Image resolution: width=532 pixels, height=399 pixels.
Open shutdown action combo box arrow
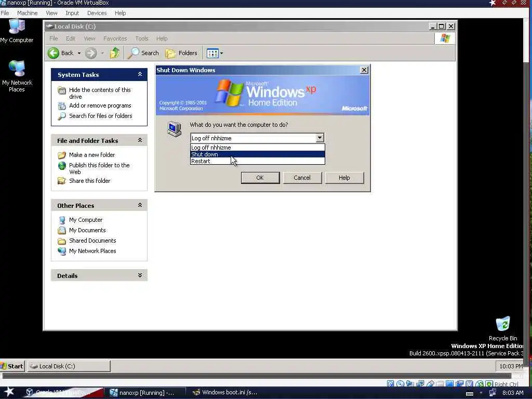(x=320, y=138)
